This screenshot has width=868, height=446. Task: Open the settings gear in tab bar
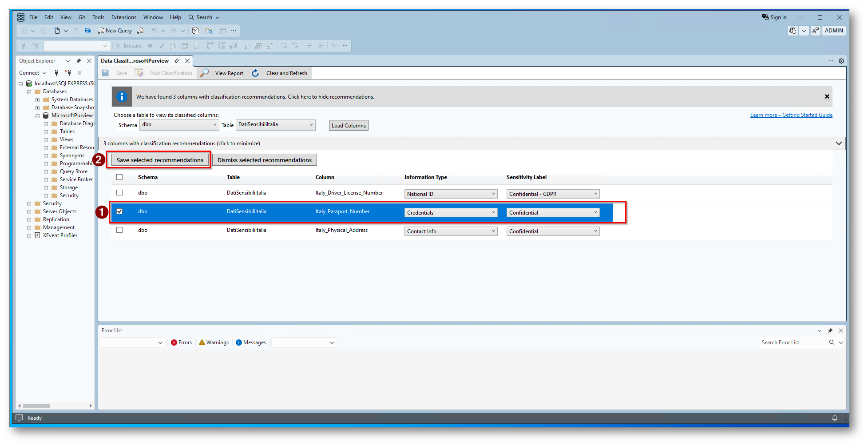click(x=841, y=61)
